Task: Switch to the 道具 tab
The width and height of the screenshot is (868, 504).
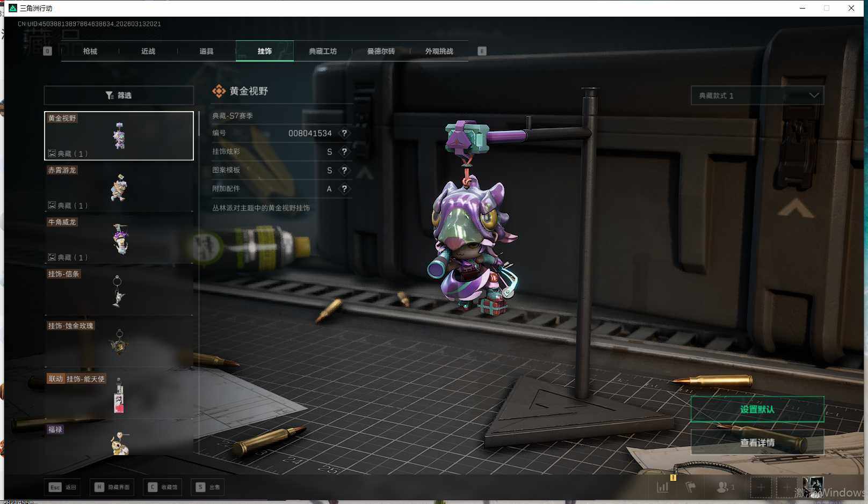Action: pos(206,51)
